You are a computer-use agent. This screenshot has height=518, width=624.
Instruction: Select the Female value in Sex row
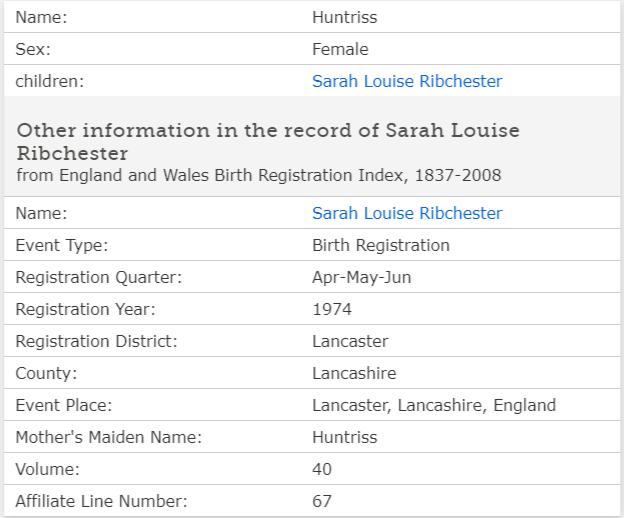tap(340, 49)
